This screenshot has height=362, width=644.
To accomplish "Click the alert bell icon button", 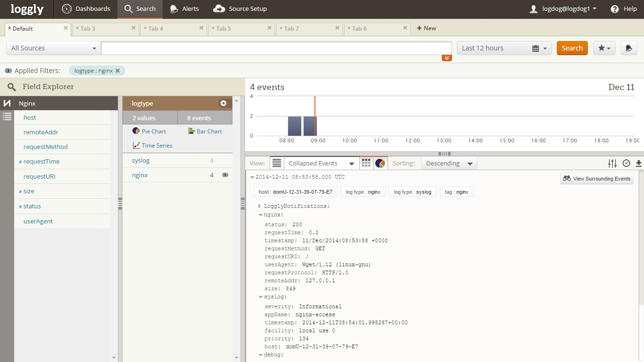I will (x=628, y=48).
